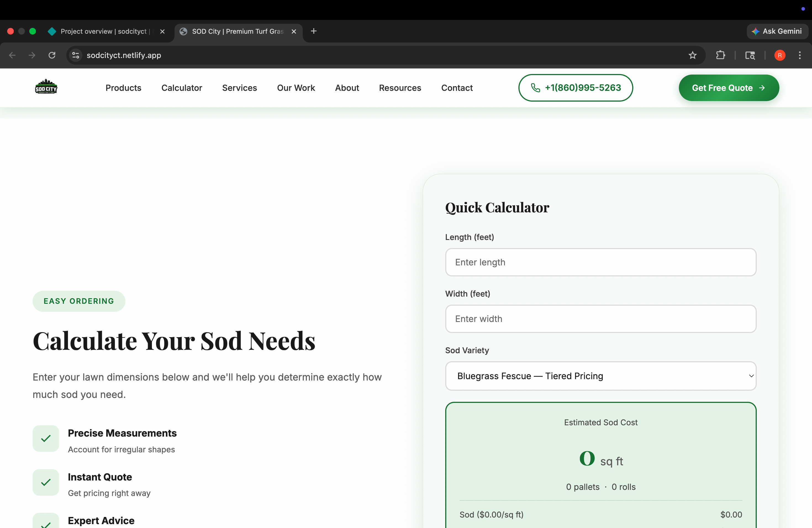Image resolution: width=812 pixels, height=528 pixels.
Task: Open the Services nav item
Action: [x=239, y=88]
